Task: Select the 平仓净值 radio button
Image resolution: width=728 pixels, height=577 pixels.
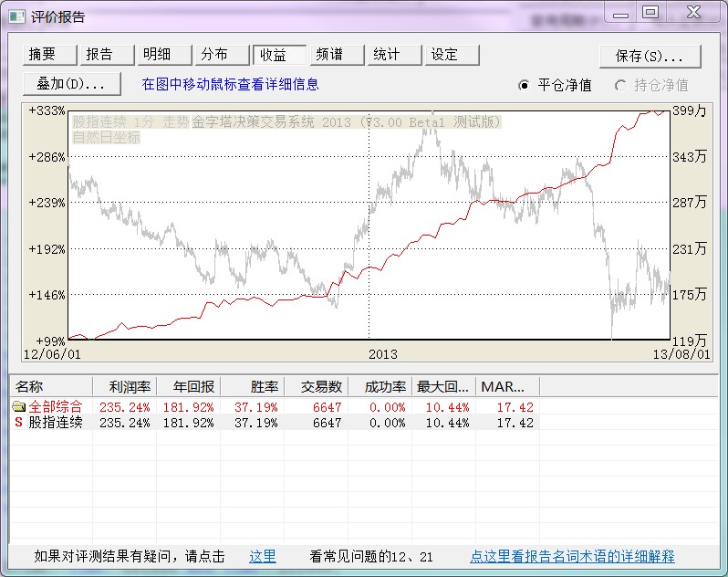Action: (524, 85)
